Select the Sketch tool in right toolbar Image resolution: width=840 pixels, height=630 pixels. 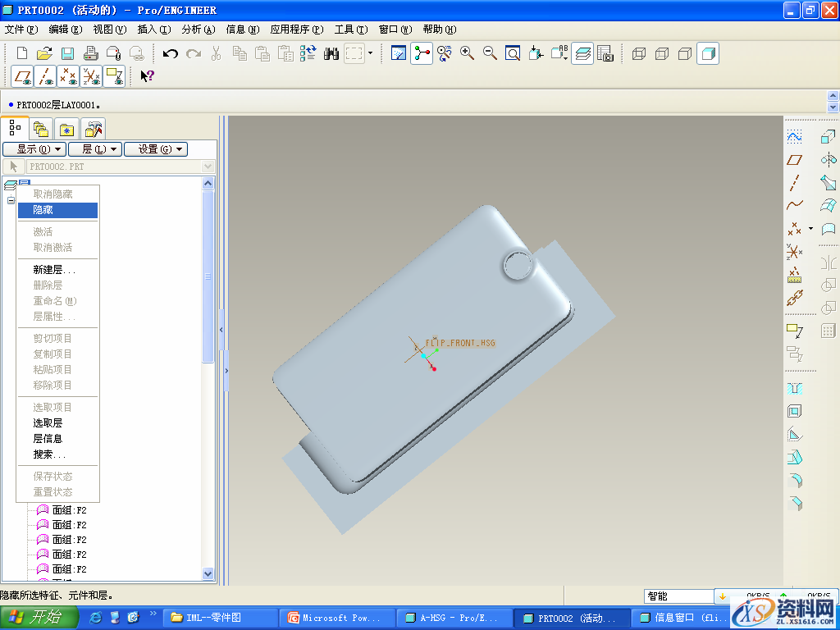pos(794,136)
